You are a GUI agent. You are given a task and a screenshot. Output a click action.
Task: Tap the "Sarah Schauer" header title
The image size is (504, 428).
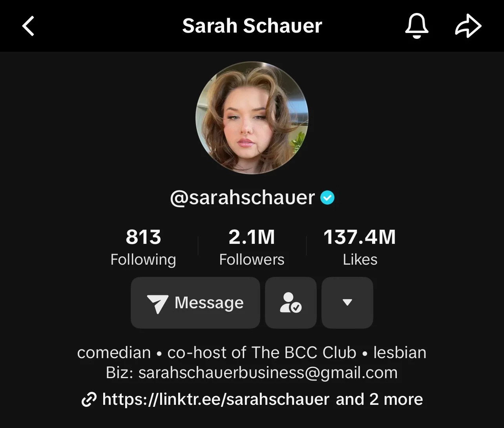click(252, 26)
